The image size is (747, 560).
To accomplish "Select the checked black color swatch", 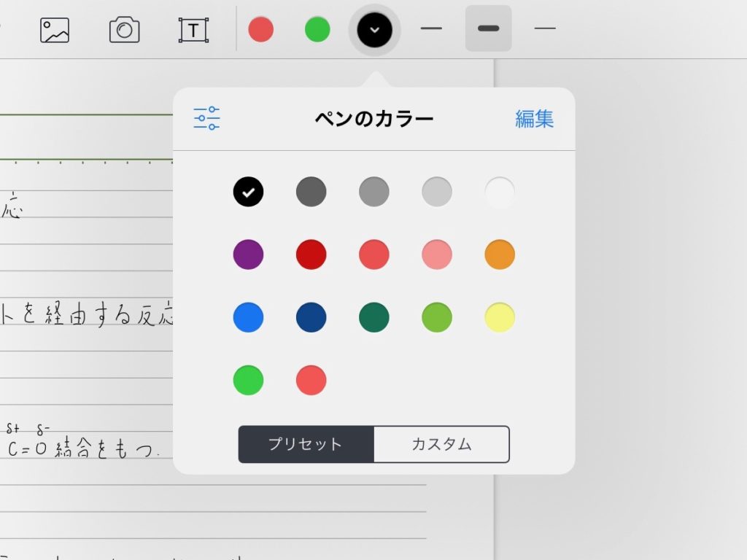I will 248,192.
